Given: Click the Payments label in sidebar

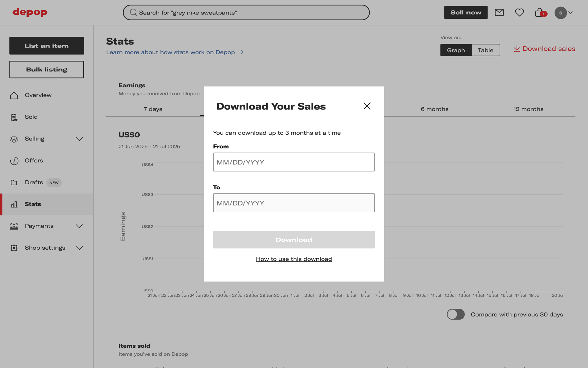Looking at the screenshot, I should pos(39,226).
